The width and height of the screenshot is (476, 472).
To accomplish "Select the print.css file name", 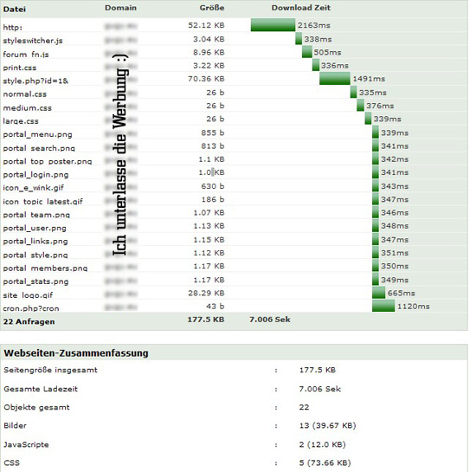I will coord(20,68).
